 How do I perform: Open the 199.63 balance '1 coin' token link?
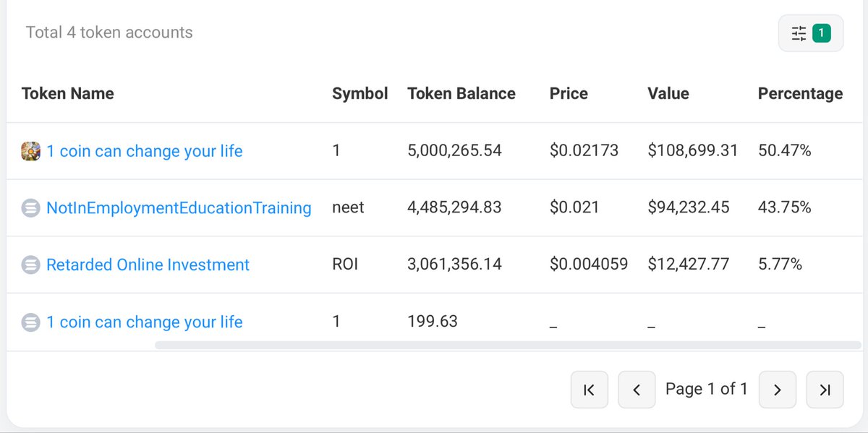coord(145,322)
